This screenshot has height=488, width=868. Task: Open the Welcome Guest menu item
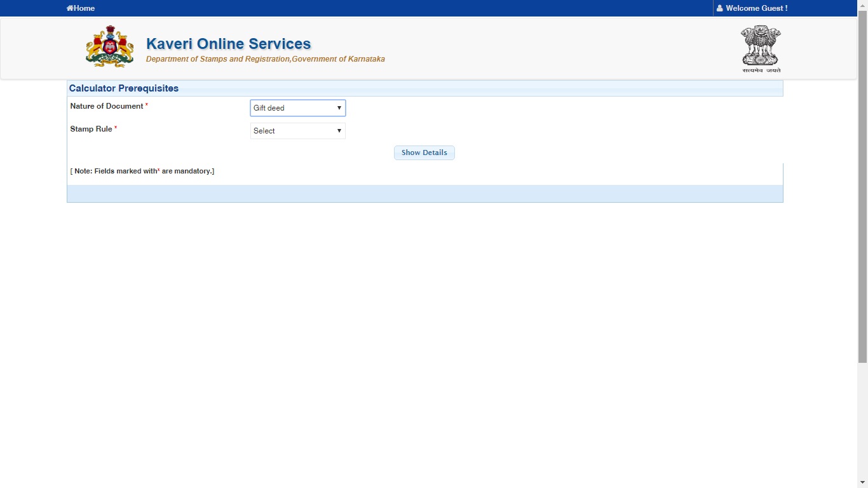pos(756,8)
